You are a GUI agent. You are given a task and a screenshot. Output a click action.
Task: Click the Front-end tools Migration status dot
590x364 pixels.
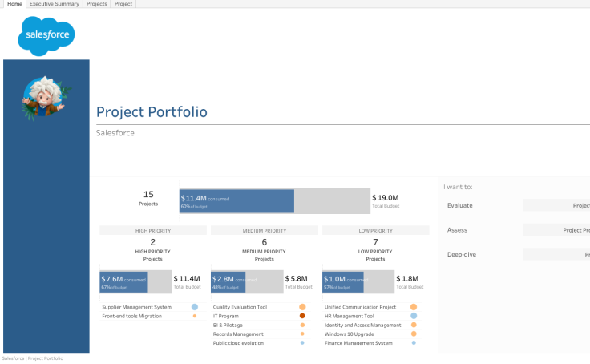[x=195, y=316]
